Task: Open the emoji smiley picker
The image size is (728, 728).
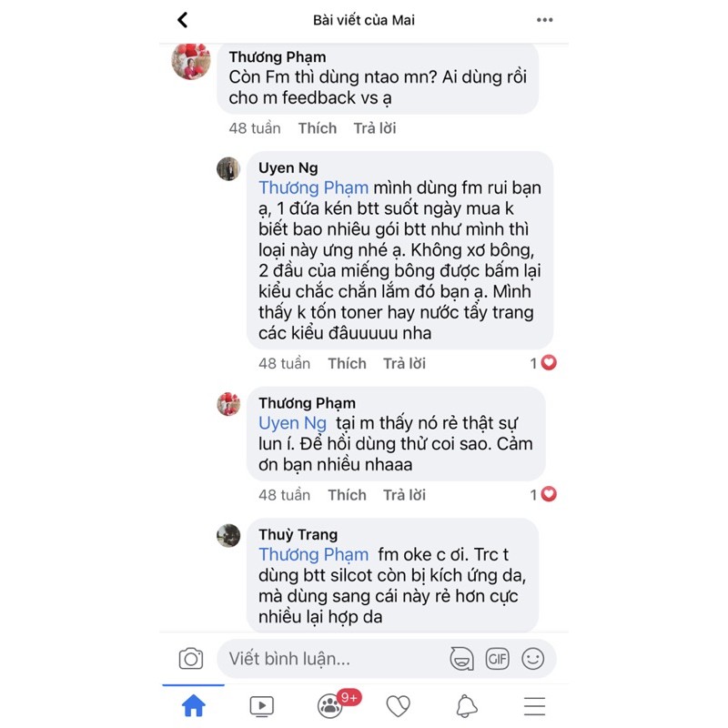Action: [532, 658]
